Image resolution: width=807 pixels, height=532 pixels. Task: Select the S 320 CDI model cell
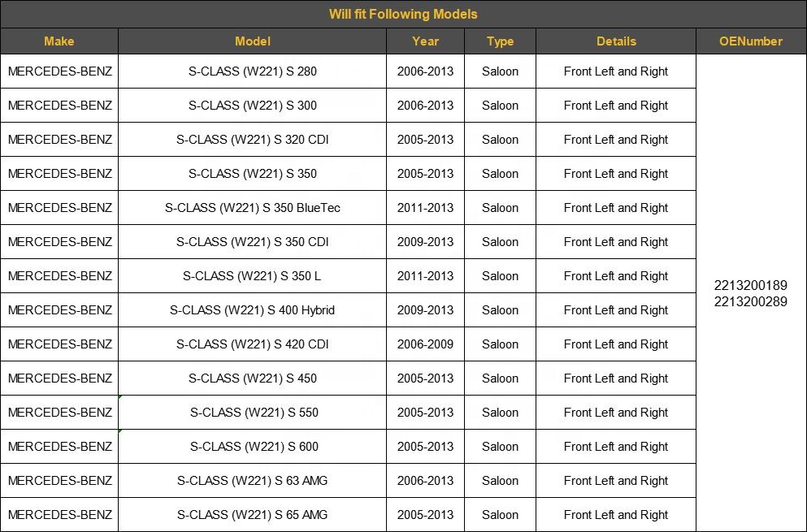252,140
